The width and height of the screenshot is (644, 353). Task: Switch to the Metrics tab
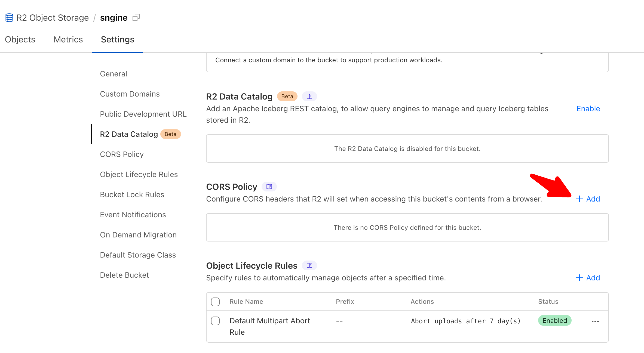pyautogui.click(x=68, y=39)
